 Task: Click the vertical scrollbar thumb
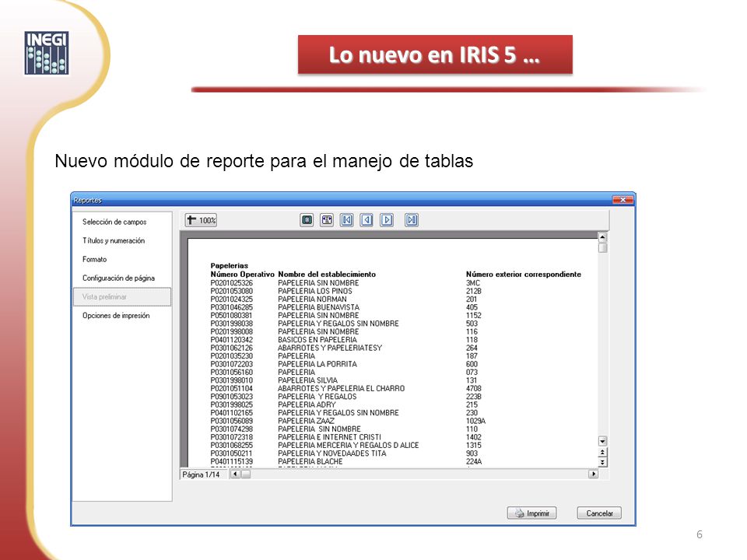tap(602, 248)
